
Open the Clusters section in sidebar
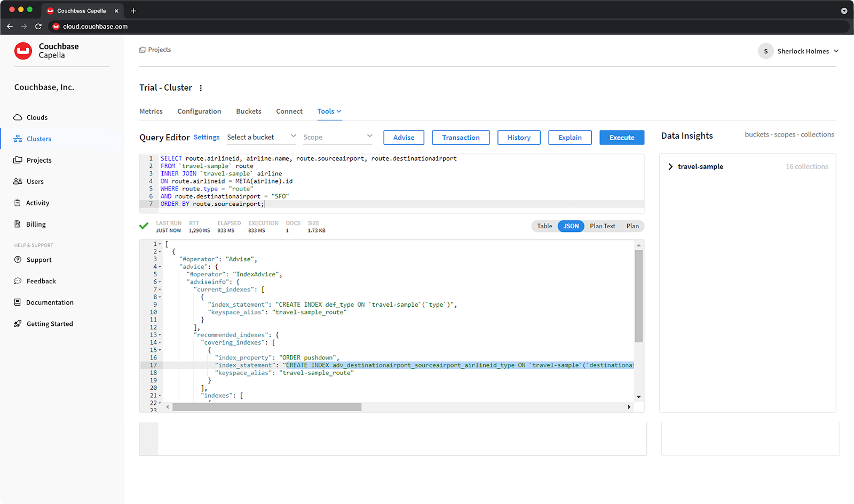coord(38,139)
